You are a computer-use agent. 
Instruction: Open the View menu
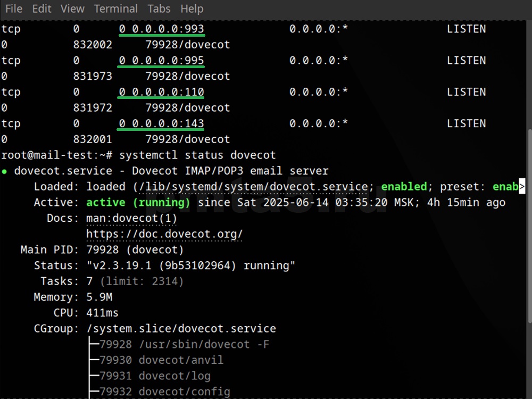[x=72, y=9]
